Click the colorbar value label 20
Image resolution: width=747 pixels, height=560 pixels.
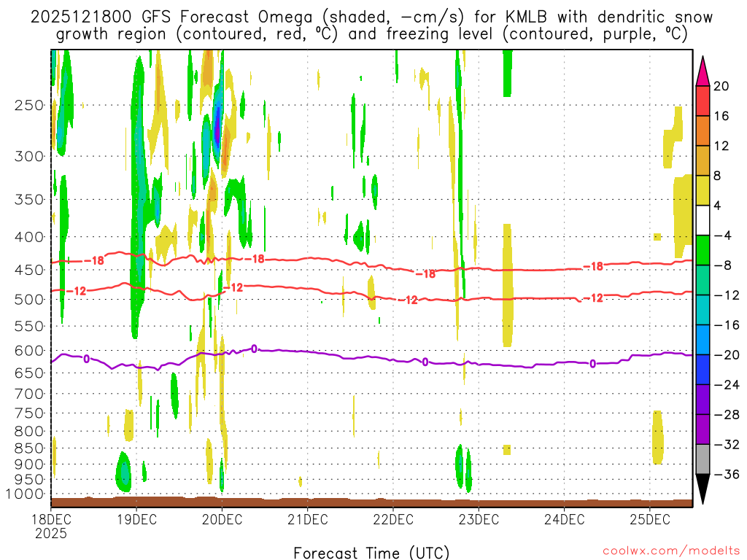click(721, 86)
